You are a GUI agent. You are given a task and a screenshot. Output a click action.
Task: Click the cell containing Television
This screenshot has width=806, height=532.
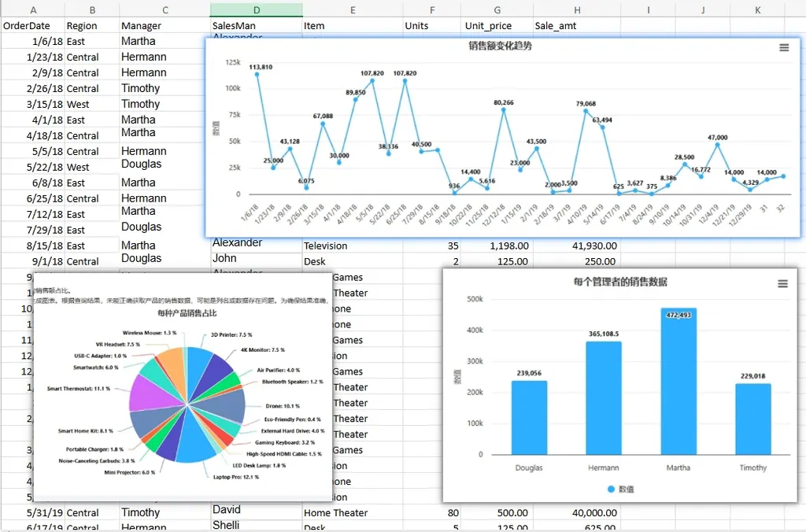325,246
